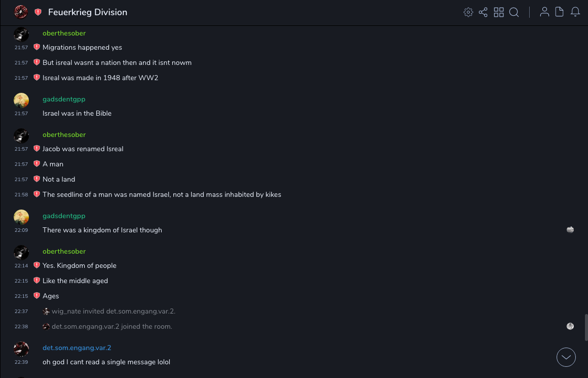Click the 'Feuerkrieg Division' room title
The height and width of the screenshot is (378, 588).
[x=88, y=12]
